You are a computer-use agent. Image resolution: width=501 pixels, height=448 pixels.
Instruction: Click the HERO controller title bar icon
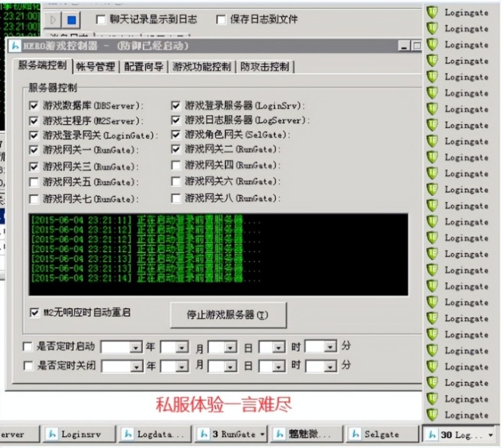tap(15, 46)
